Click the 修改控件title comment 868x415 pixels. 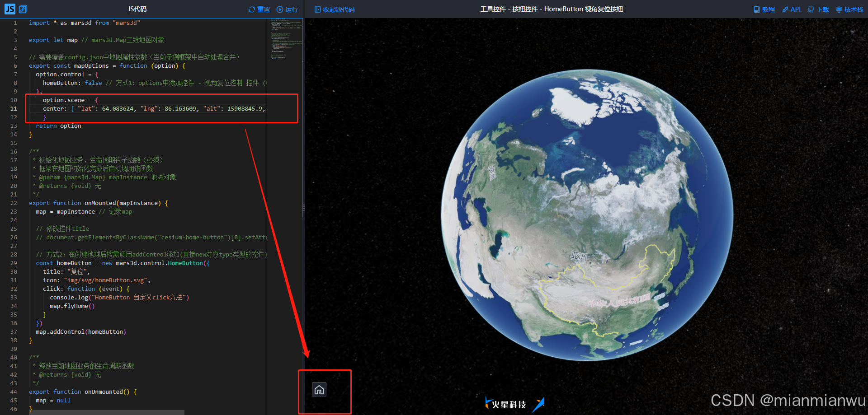pyautogui.click(x=62, y=228)
